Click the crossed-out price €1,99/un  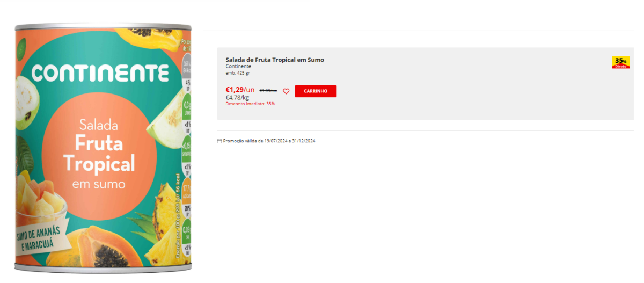click(x=268, y=91)
